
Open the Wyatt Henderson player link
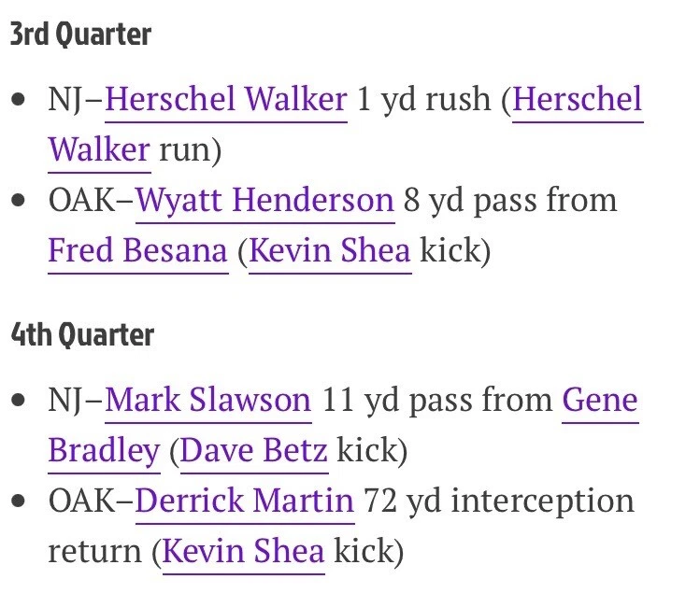(x=264, y=201)
